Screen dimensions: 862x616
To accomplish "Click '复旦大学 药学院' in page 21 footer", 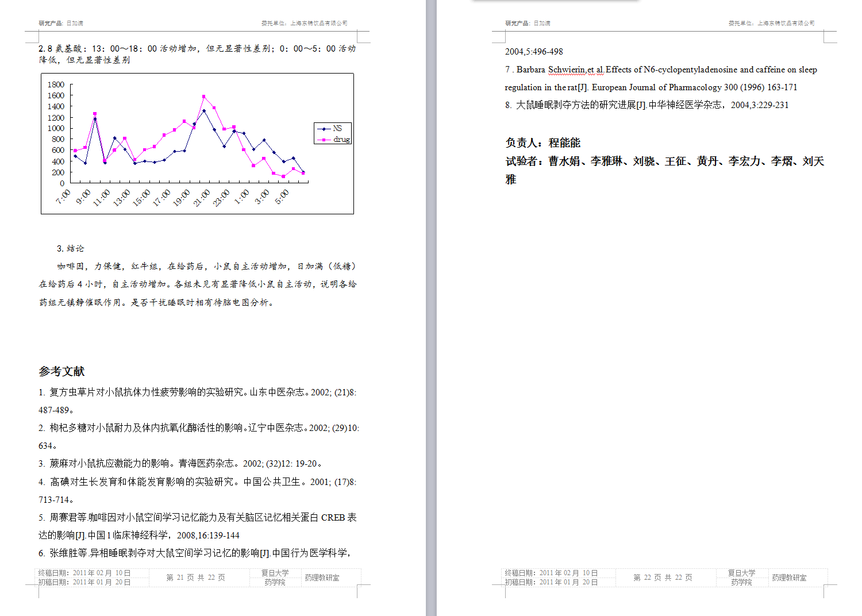I will tap(275, 577).
